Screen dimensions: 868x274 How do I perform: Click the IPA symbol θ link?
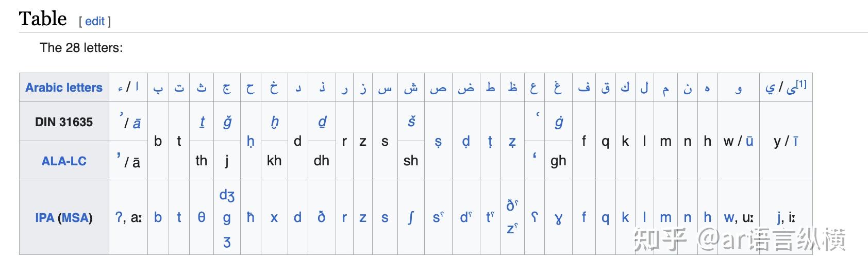[202, 218]
